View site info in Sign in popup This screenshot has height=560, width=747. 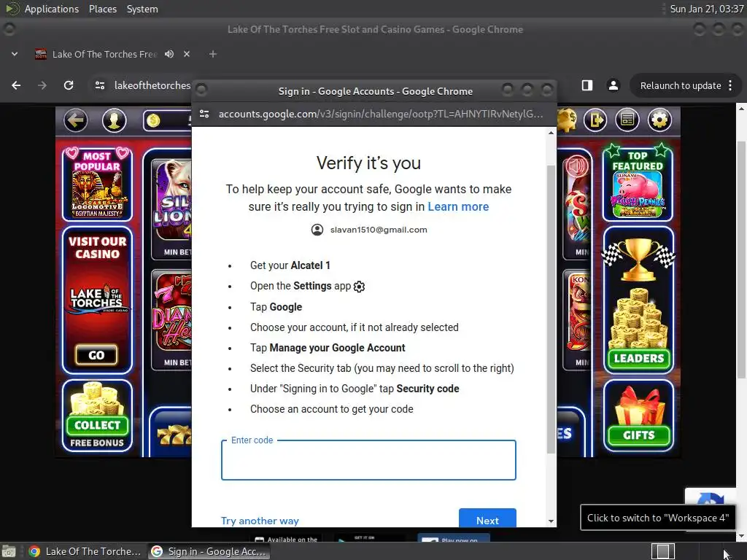point(204,114)
